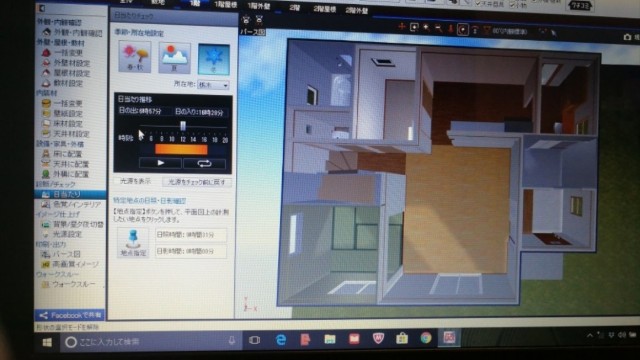Viewport: 640px width, 360px height.
Task: Open Task View on the taskbar
Action: [x=254, y=340]
